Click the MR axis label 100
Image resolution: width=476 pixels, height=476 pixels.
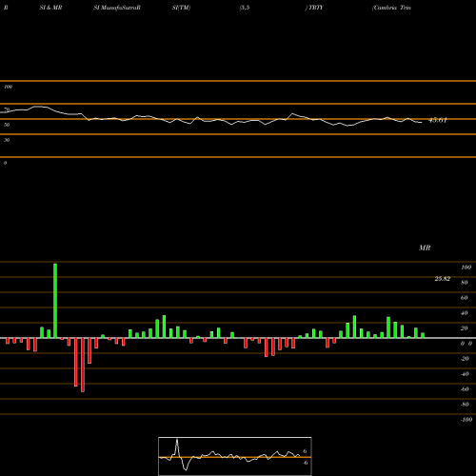466,268
